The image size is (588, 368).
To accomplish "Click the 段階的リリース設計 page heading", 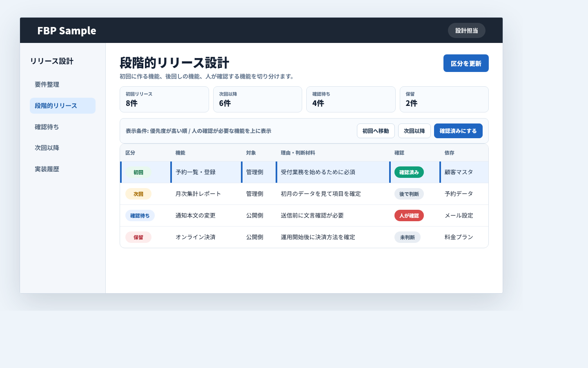I will pos(174,63).
